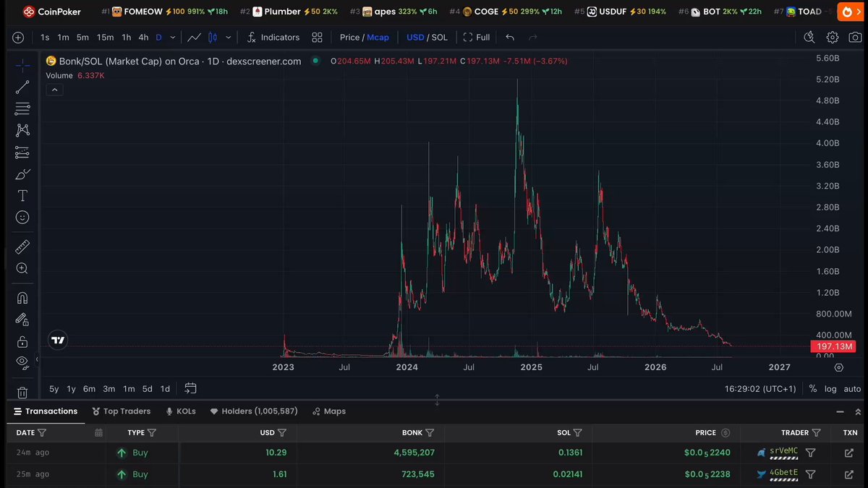Open chart settings gear in top toolbar
Viewport: 868px width, 488px height.
coord(833,38)
